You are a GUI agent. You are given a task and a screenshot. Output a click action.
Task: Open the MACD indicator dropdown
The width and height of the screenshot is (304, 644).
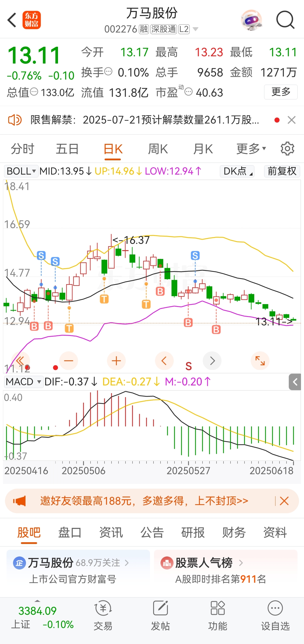click(x=23, y=382)
